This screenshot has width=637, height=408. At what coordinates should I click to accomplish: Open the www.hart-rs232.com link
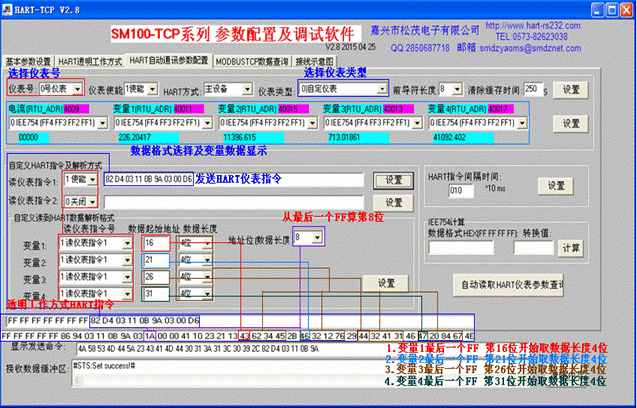pyautogui.click(x=533, y=26)
